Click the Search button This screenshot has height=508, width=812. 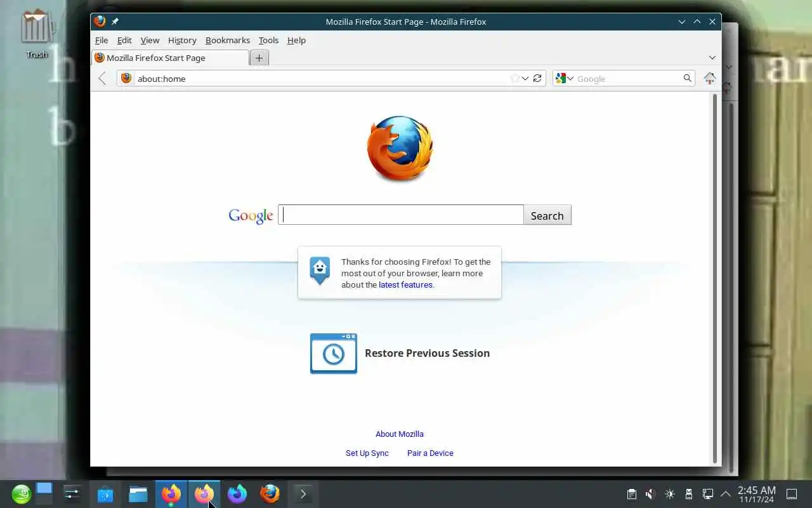(x=547, y=215)
